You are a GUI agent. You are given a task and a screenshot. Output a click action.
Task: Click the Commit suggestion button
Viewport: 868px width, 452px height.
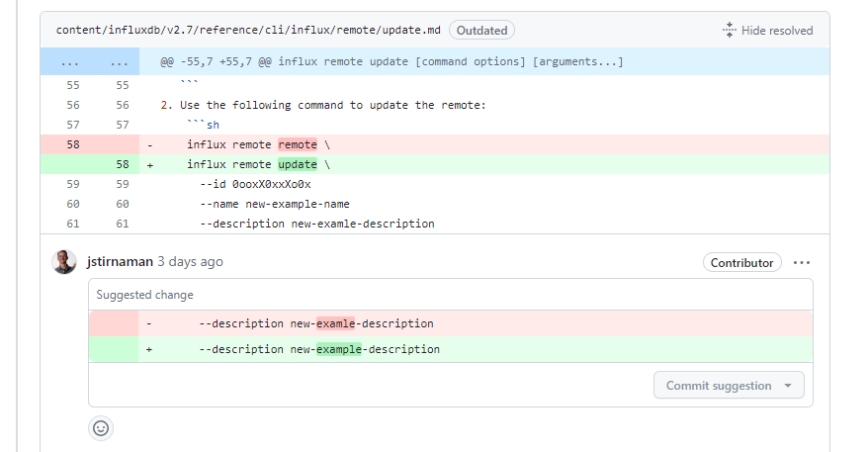click(x=719, y=386)
